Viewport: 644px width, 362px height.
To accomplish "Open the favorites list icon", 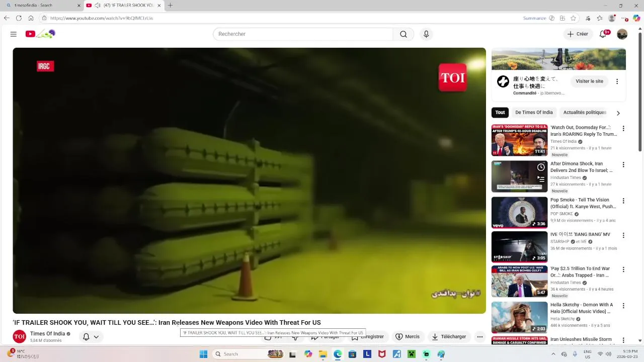I will tap(600, 18).
